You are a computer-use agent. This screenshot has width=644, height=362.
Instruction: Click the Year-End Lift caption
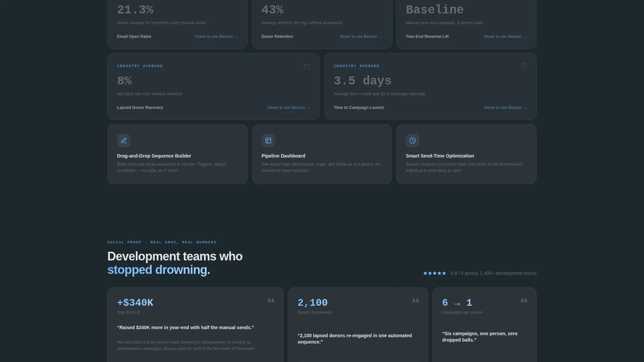128,312
